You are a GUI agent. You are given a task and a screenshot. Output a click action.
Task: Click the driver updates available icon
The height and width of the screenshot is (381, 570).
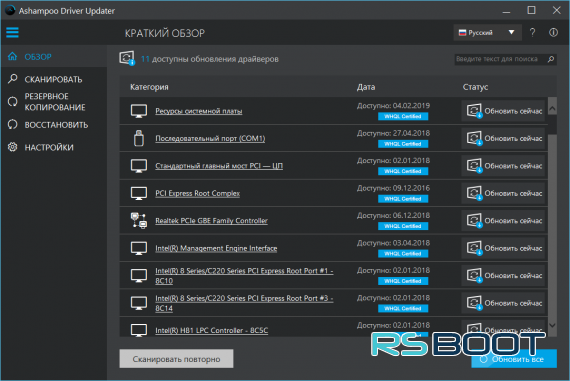127,58
